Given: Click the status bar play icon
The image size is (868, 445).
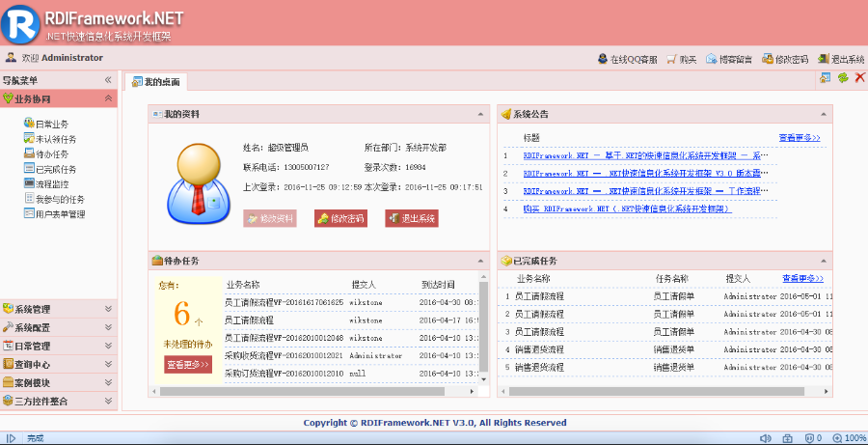Looking at the screenshot, I should 11,438.
